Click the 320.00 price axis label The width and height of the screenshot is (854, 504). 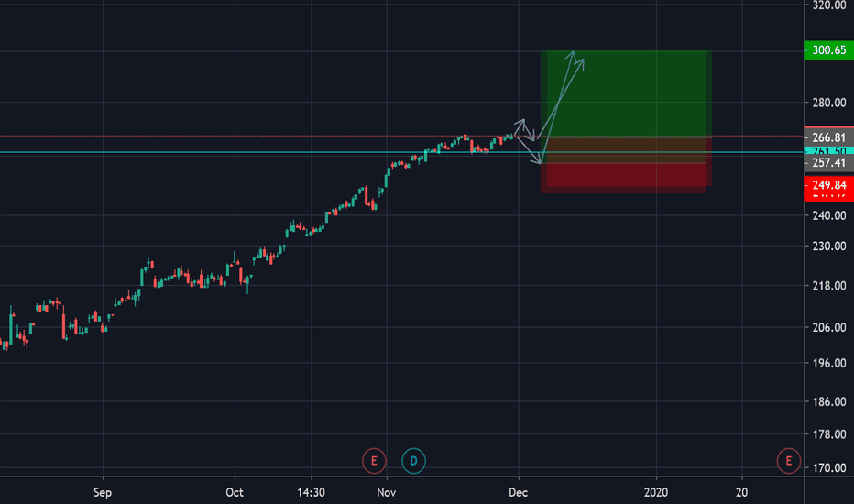click(x=829, y=5)
